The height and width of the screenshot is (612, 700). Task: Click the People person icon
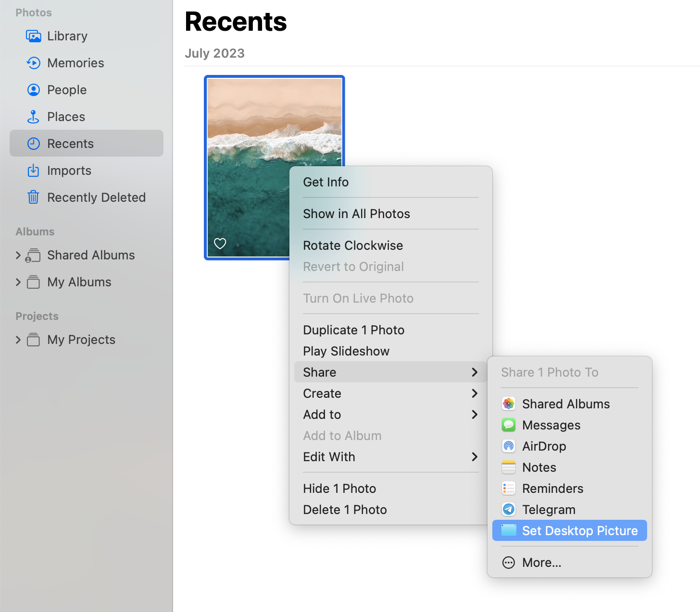coord(33,90)
